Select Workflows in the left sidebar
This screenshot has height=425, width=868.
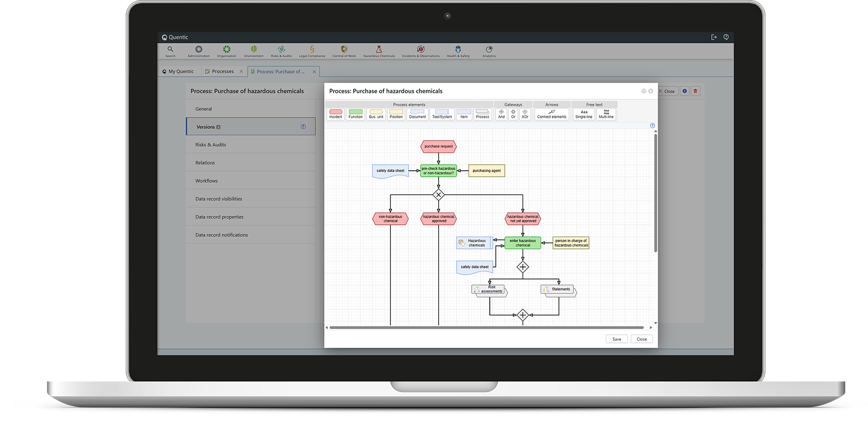[207, 181]
